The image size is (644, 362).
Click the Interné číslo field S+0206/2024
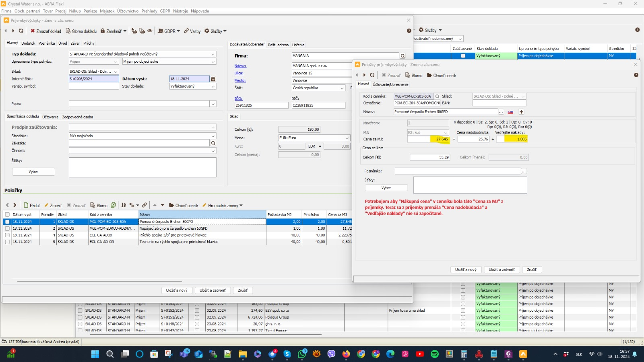point(94,79)
